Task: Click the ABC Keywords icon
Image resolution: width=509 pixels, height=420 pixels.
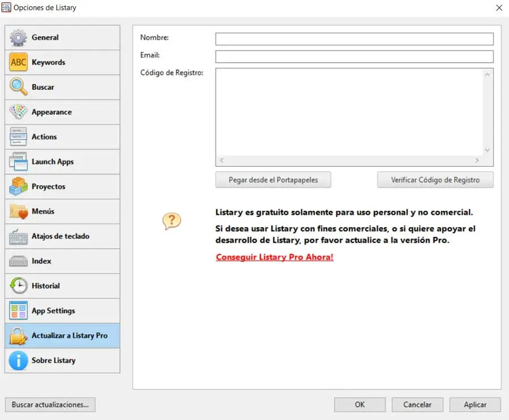Action: click(19, 62)
